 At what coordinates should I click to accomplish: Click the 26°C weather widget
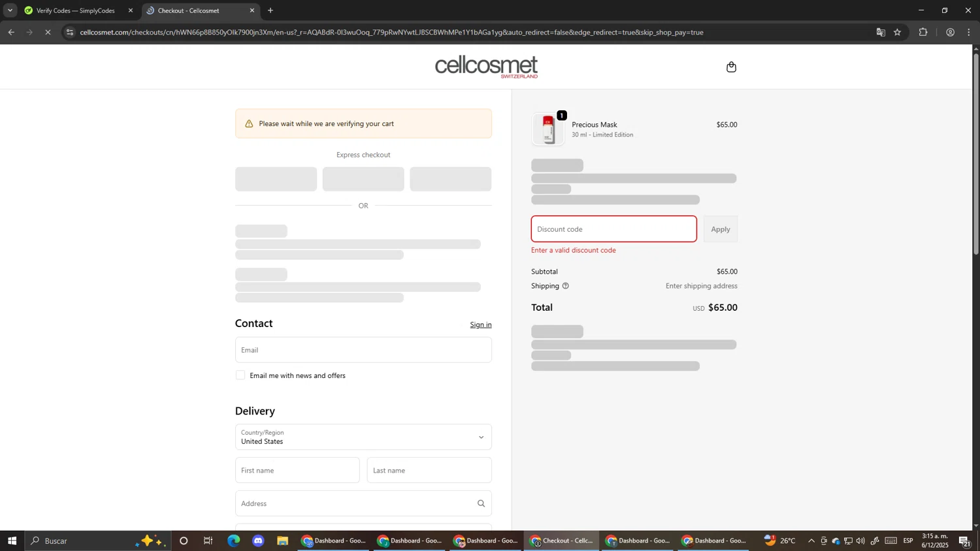click(780, 541)
